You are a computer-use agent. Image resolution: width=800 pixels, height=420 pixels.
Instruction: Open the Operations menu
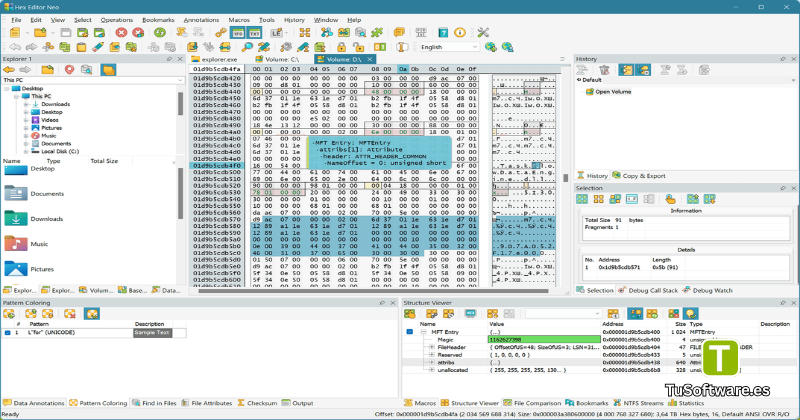pos(116,20)
